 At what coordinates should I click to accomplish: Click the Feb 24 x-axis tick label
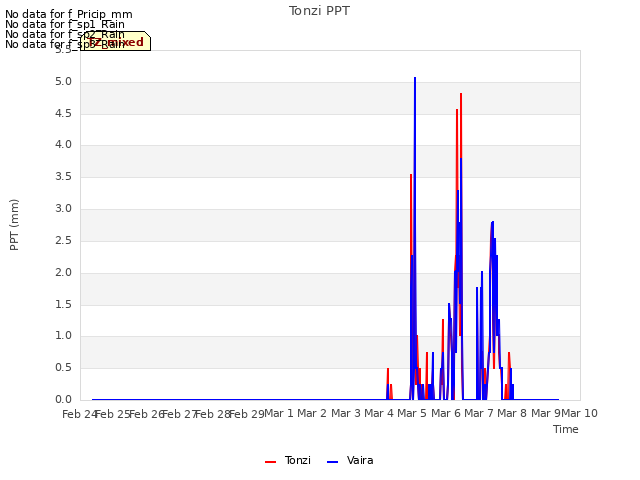point(79,414)
